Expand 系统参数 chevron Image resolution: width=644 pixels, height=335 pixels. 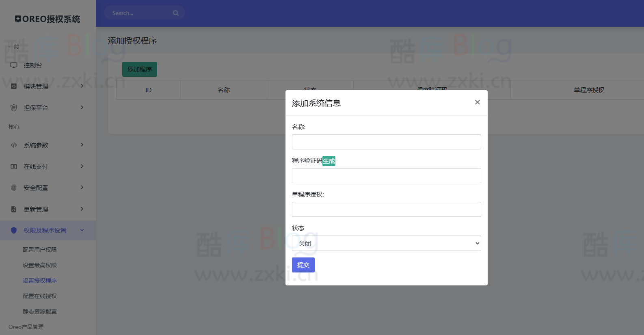coord(82,145)
